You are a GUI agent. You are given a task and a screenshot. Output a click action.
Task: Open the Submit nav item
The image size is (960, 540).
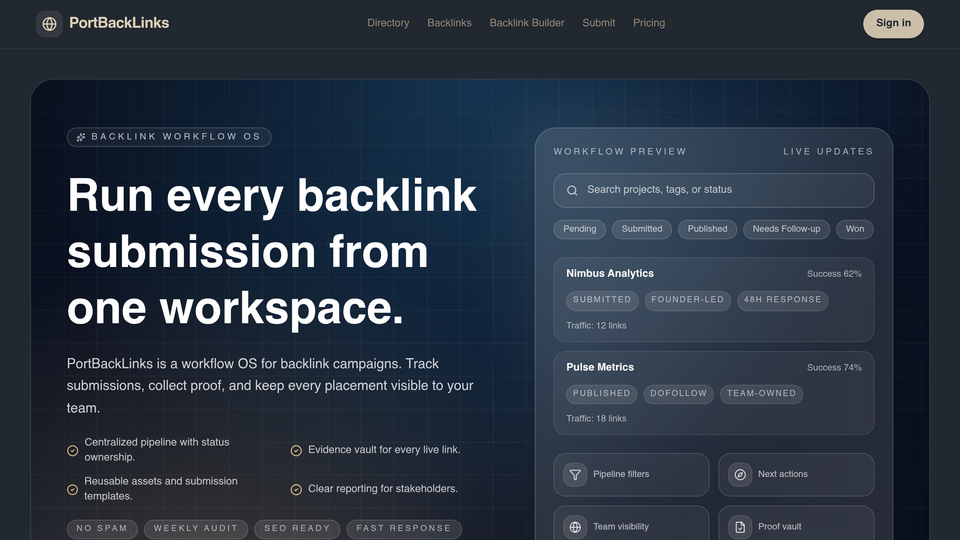[598, 23]
